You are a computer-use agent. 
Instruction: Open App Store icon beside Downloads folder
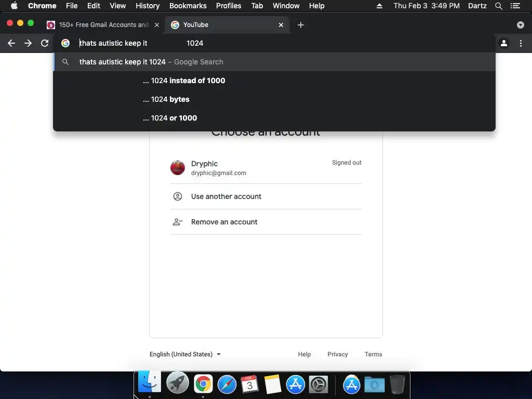coord(351,384)
